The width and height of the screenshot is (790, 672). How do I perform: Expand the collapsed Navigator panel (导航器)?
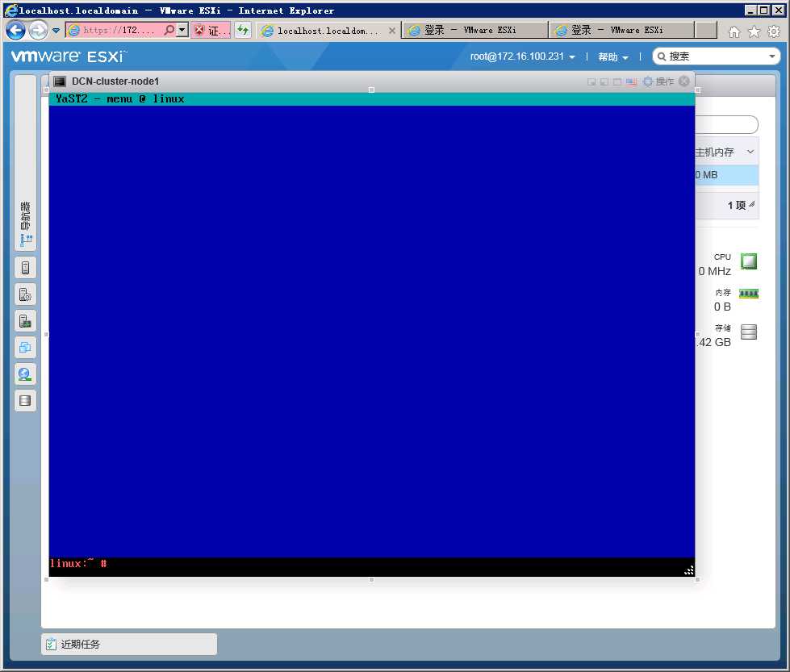[25, 163]
